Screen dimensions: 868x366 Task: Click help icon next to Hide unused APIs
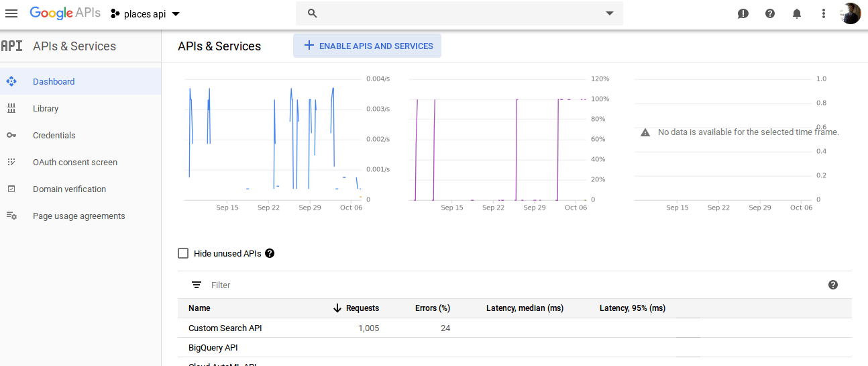tap(270, 253)
